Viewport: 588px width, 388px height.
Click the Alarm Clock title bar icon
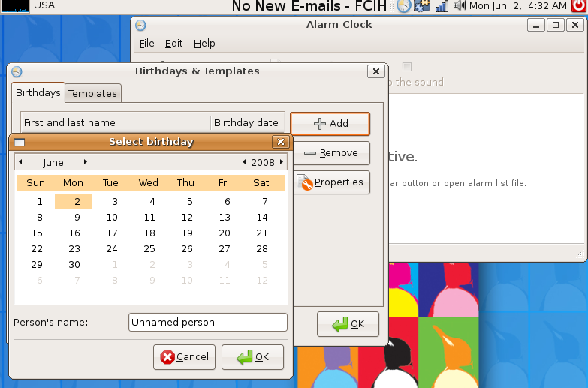[140, 25]
